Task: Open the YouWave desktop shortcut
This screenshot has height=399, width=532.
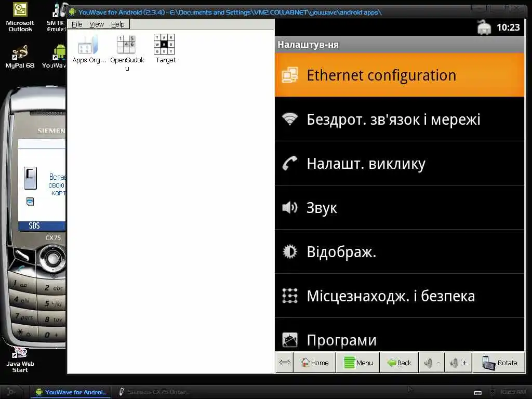Action: [x=54, y=57]
